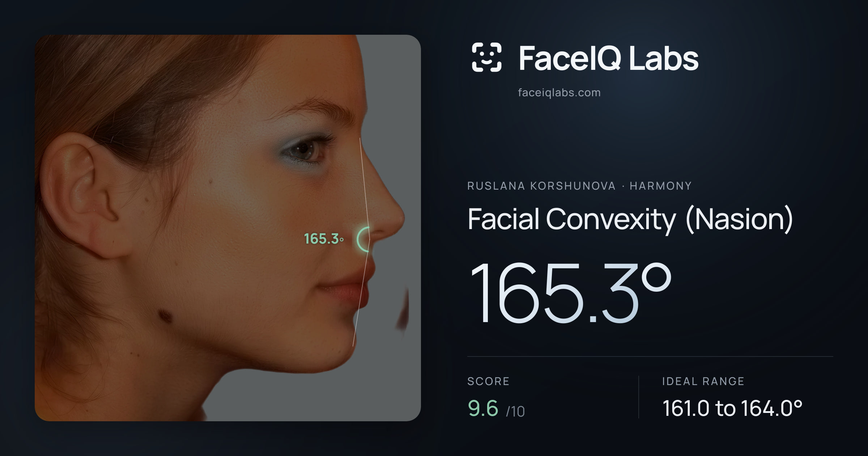Image resolution: width=868 pixels, height=456 pixels.
Task: Click the HARMONY category label
Action: pos(661,186)
